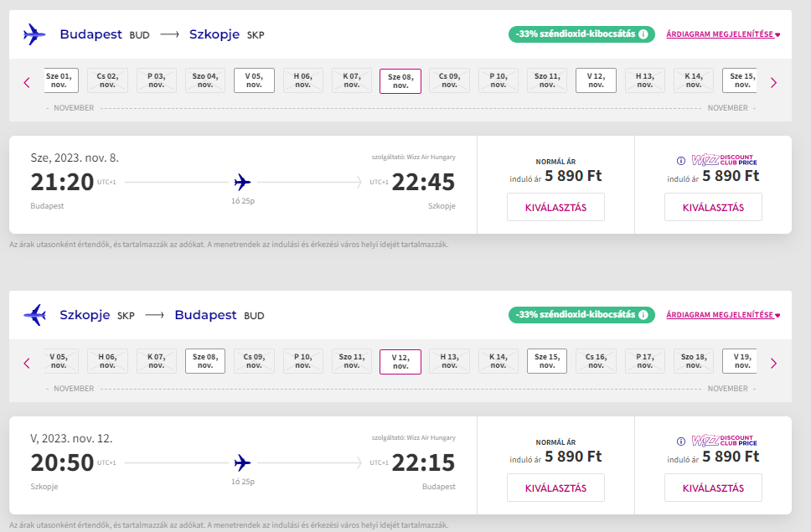Select V 05 nov. outbound date tab
Screen dimensions: 811x532
tap(254, 80)
